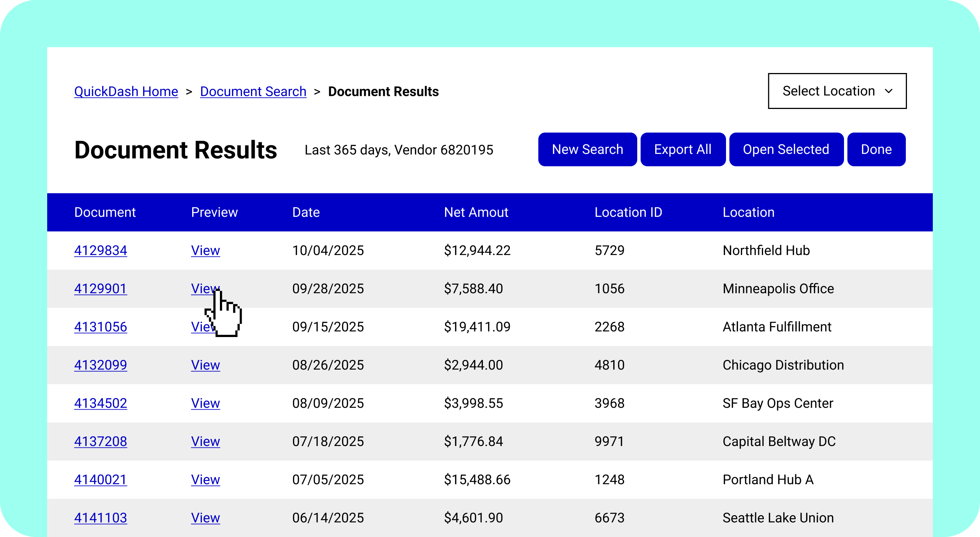Select the Document Results breadcrumb
This screenshot has width=980, height=537.
coord(383,91)
